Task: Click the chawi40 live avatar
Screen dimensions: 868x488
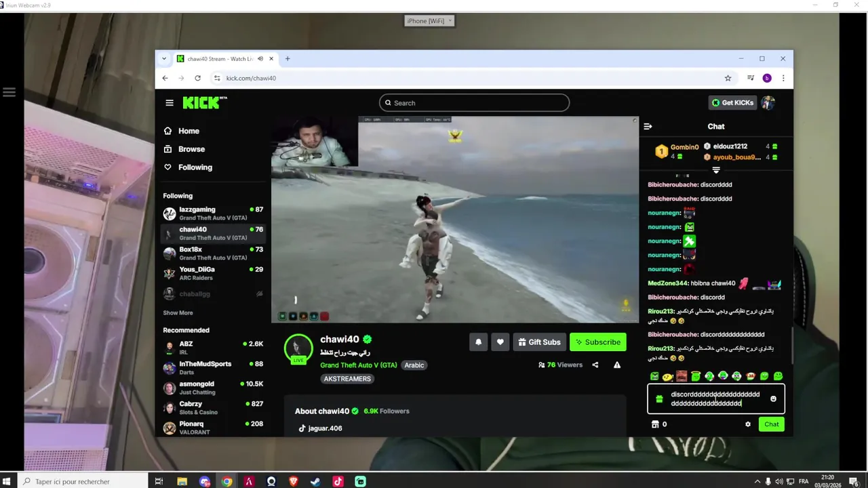Action: 298,348
